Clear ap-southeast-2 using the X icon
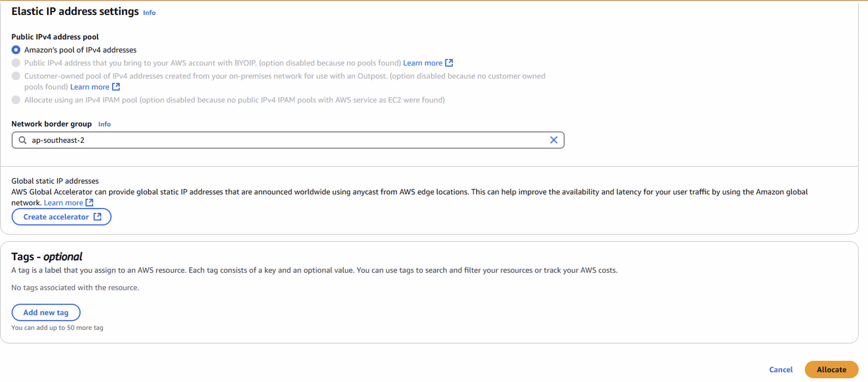The width and height of the screenshot is (868, 382). click(554, 140)
